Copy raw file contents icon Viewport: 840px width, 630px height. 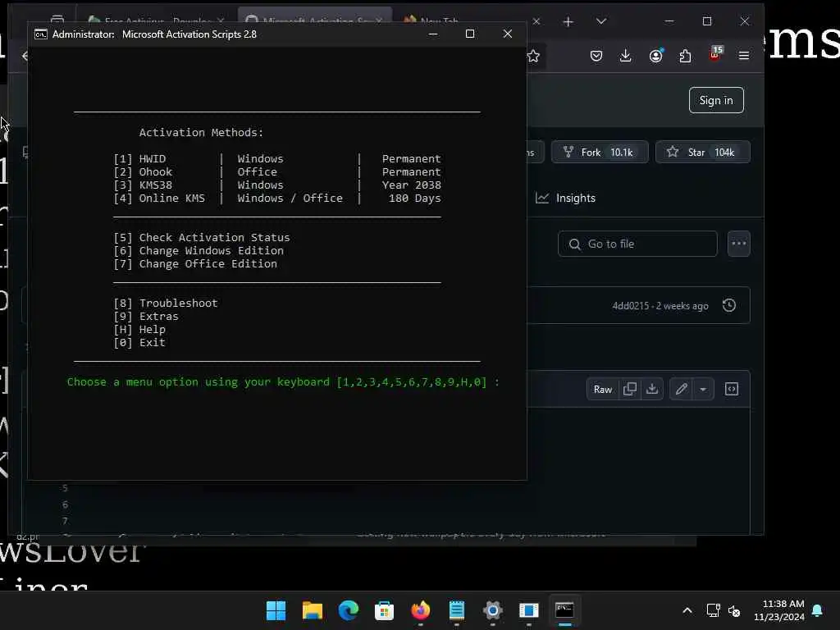click(630, 389)
